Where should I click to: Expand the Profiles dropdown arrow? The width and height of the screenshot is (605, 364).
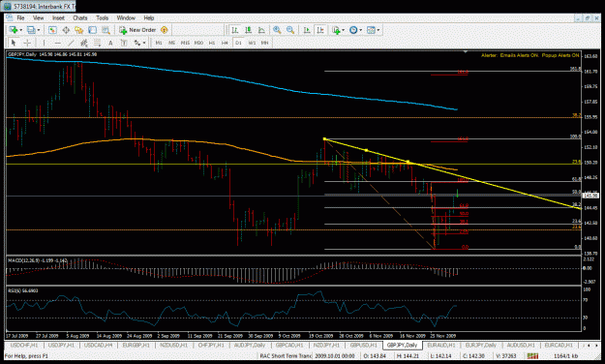point(38,30)
